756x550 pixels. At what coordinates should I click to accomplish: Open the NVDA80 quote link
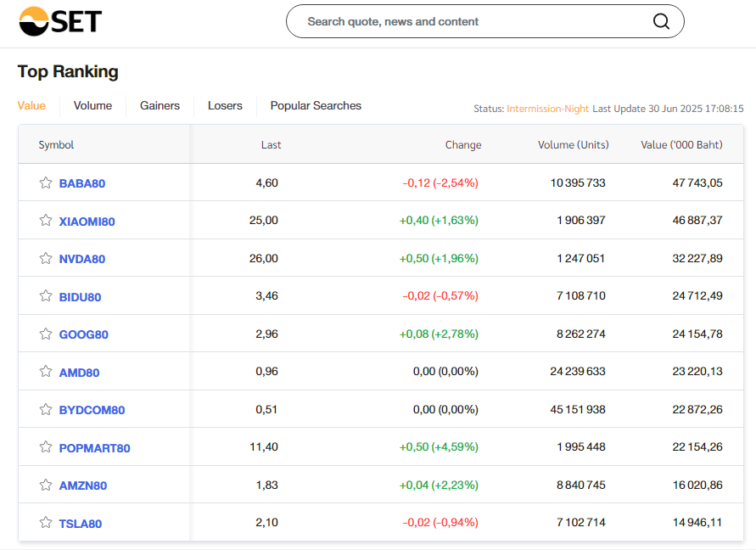[82, 259]
